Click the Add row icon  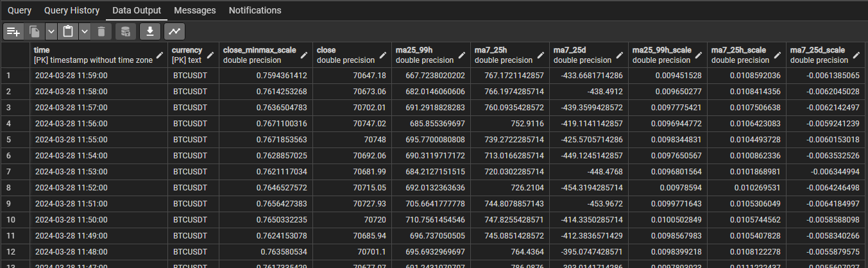click(13, 31)
